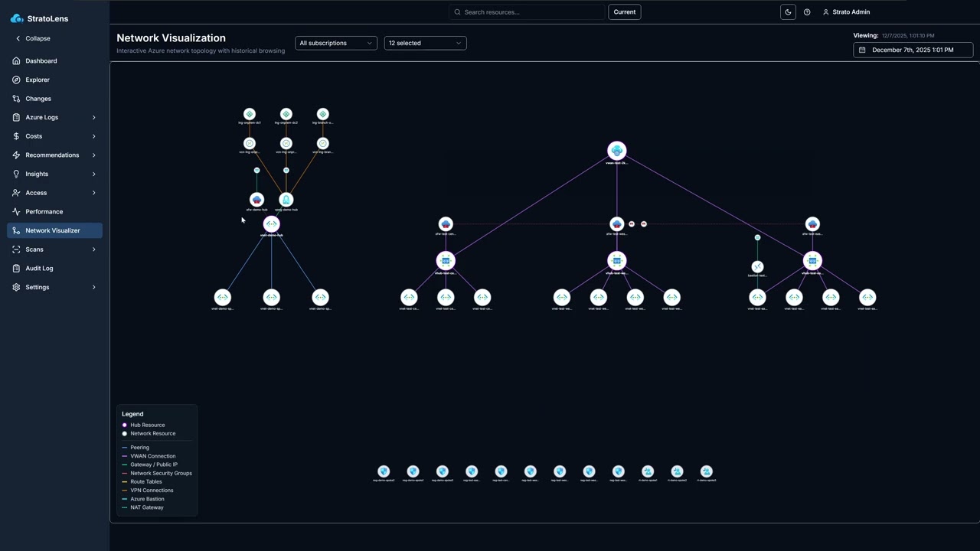
Task: Select the afw-demo-hub firewall node
Action: pyautogui.click(x=257, y=200)
